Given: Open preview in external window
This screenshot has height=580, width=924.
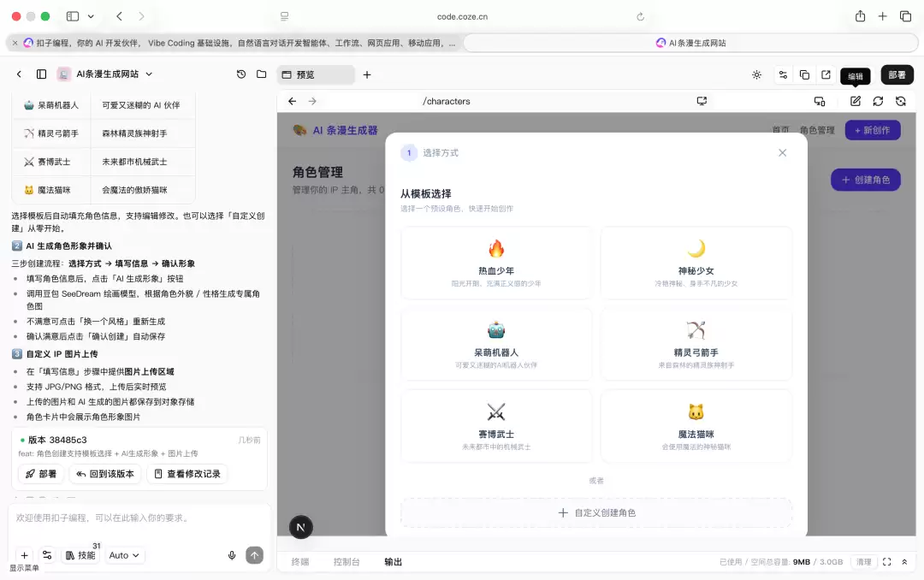Looking at the screenshot, I should tap(826, 75).
